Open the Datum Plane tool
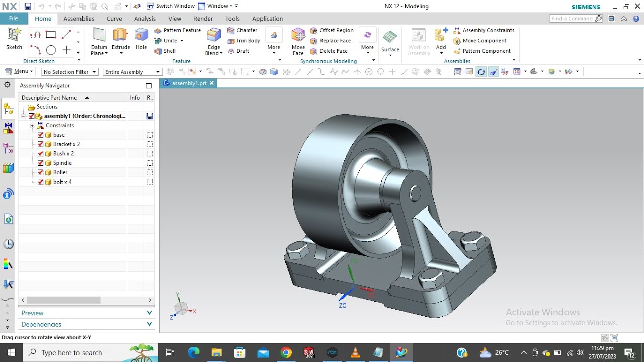 (99, 41)
